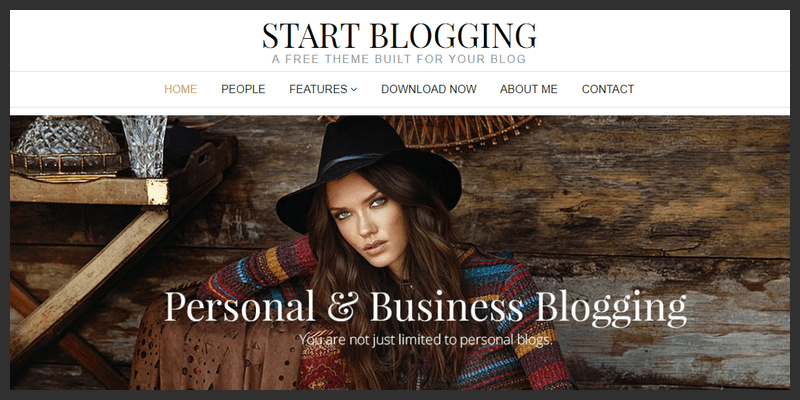Click the START BLOGGING site title
This screenshot has width=800, height=400.
pyautogui.click(x=399, y=36)
